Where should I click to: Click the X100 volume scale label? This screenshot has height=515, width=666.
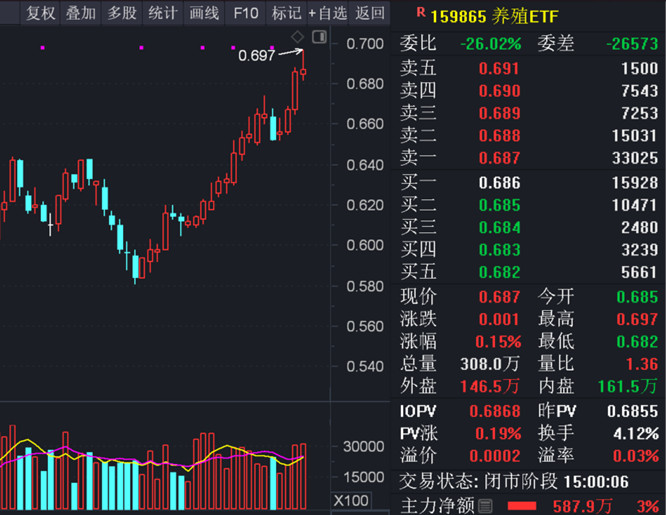click(351, 501)
